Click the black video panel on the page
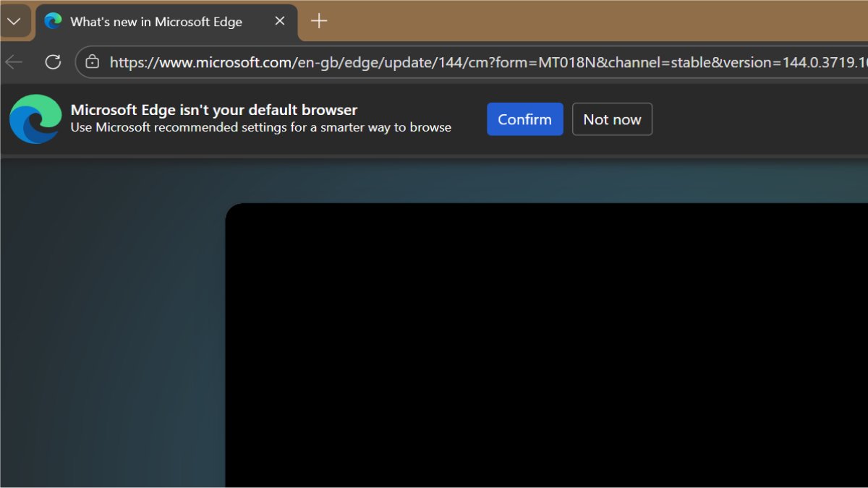Image resolution: width=868 pixels, height=488 pixels. point(547,346)
